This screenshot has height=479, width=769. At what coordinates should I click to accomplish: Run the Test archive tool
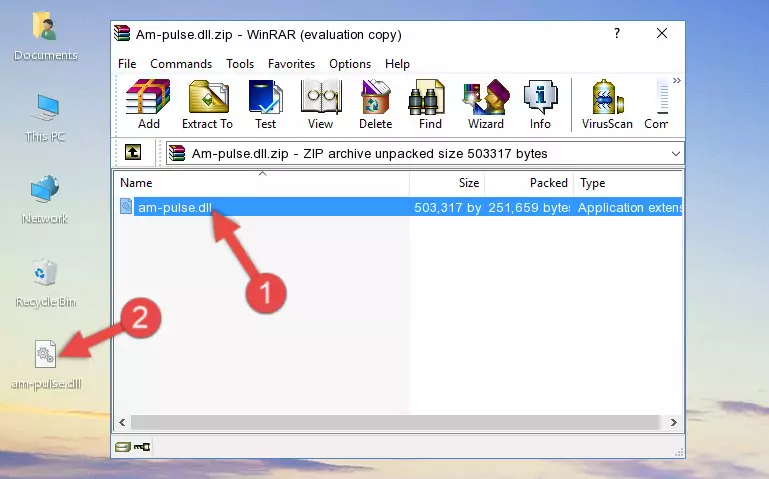pos(265,104)
